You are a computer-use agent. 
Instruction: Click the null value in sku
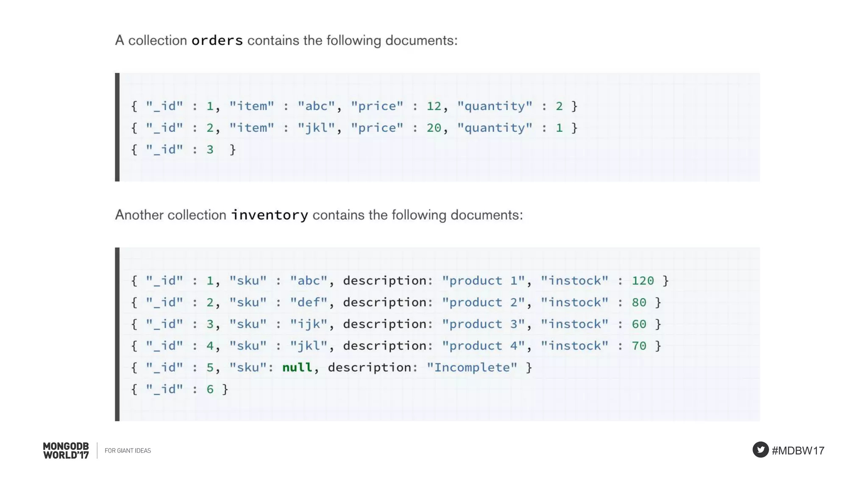pyautogui.click(x=297, y=367)
